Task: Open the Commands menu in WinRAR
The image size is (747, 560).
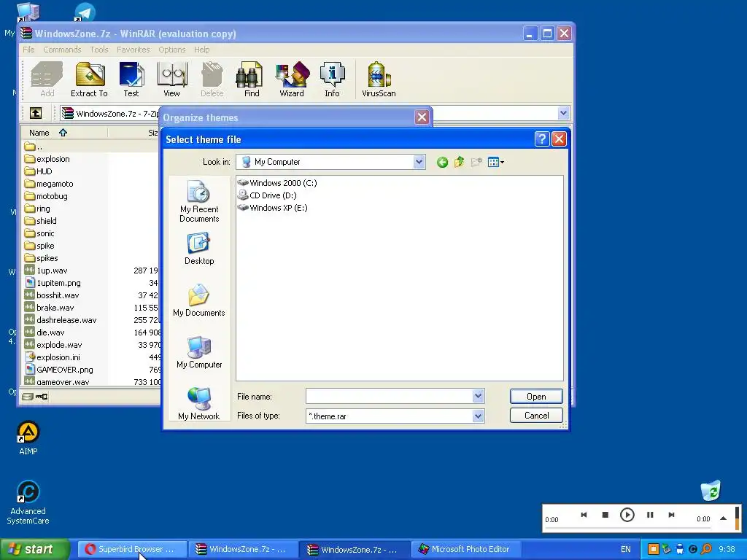Action: (x=62, y=50)
